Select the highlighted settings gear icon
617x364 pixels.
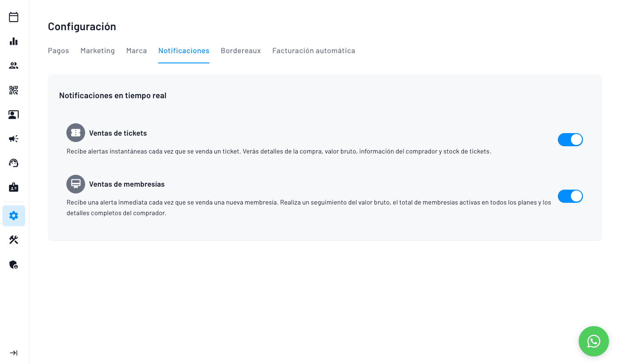14,216
